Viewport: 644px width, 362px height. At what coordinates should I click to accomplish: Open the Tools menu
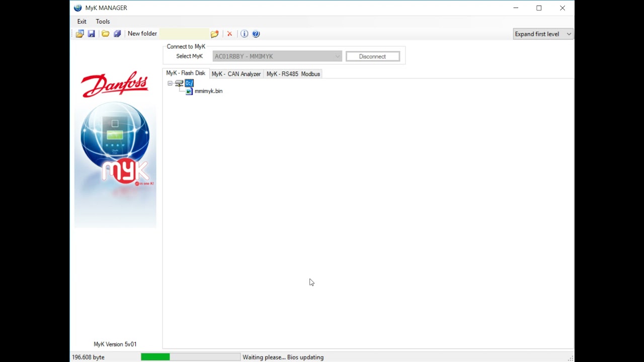pyautogui.click(x=103, y=22)
